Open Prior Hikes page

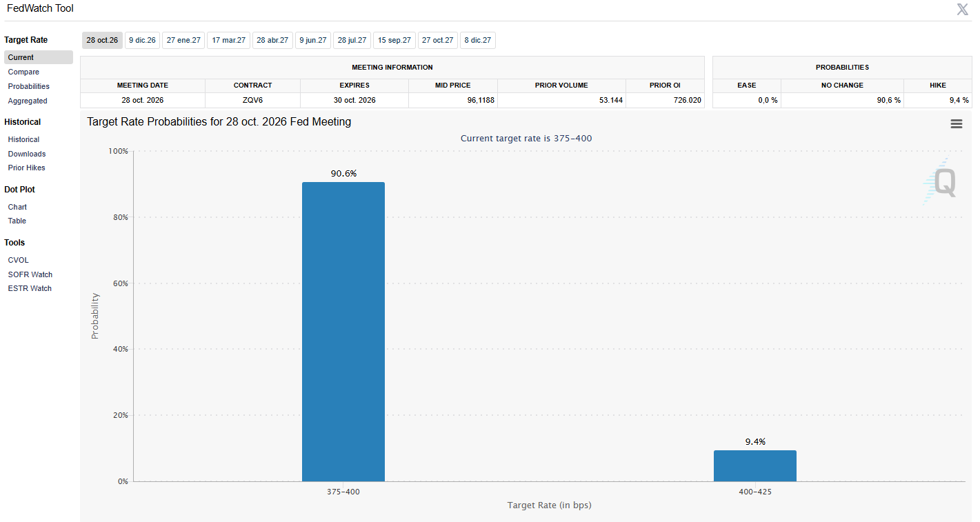point(26,168)
